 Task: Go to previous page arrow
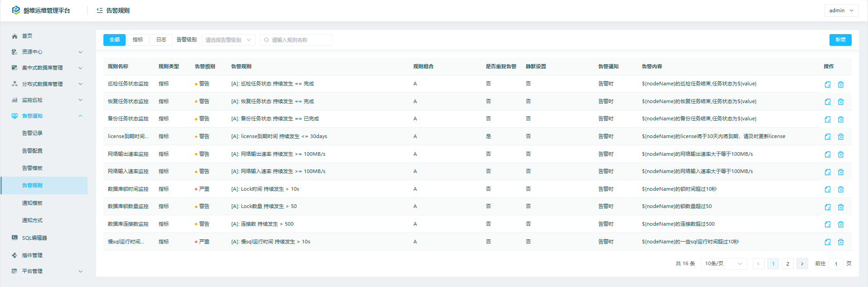(758, 264)
